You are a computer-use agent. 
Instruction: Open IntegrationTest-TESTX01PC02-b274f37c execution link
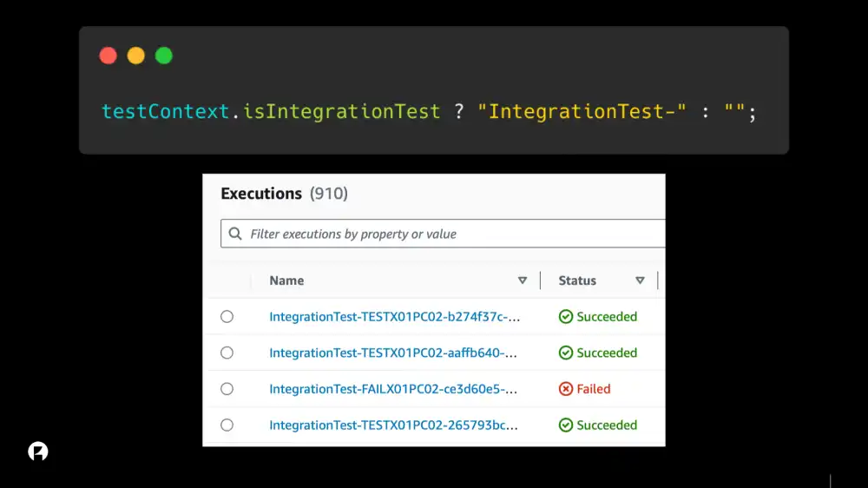[x=395, y=316]
